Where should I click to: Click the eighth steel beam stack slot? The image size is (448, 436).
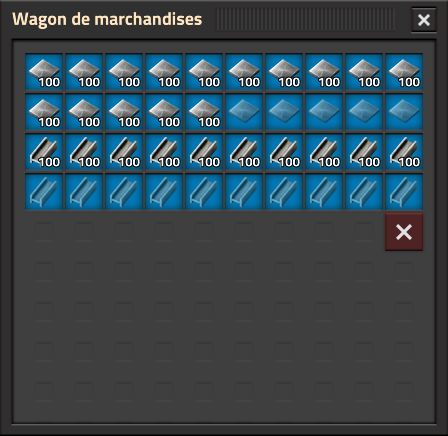pyautogui.click(x=324, y=152)
